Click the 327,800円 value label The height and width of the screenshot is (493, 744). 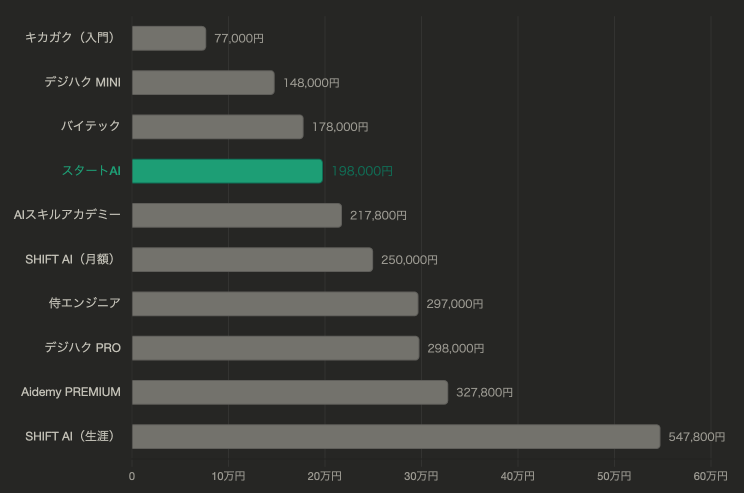point(484,392)
